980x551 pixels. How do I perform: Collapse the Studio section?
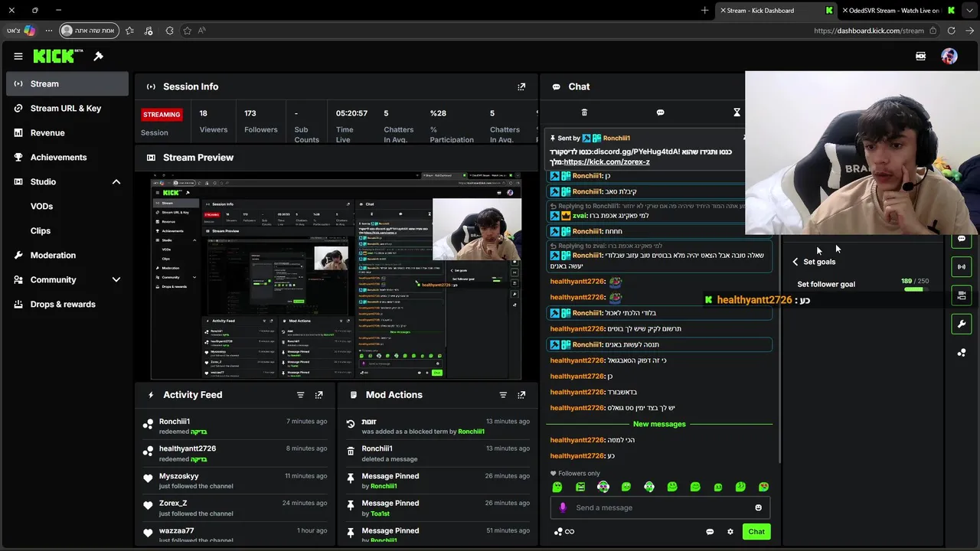click(116, 181)
